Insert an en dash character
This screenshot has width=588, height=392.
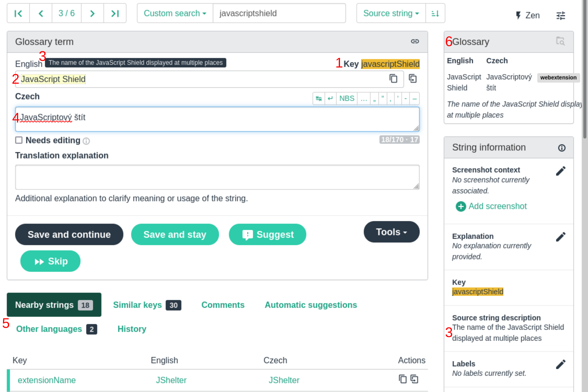pyautogui.click(x=415, y=99)
